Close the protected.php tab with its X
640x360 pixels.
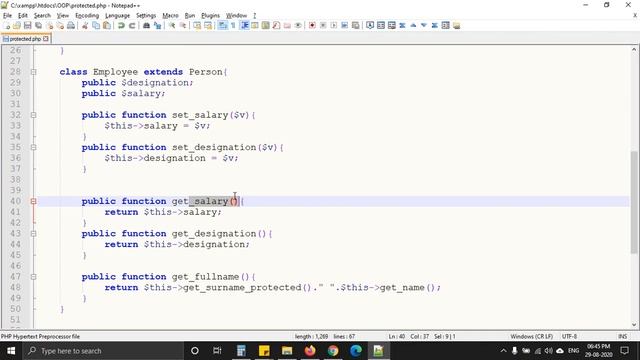click(x=46, y=39)
